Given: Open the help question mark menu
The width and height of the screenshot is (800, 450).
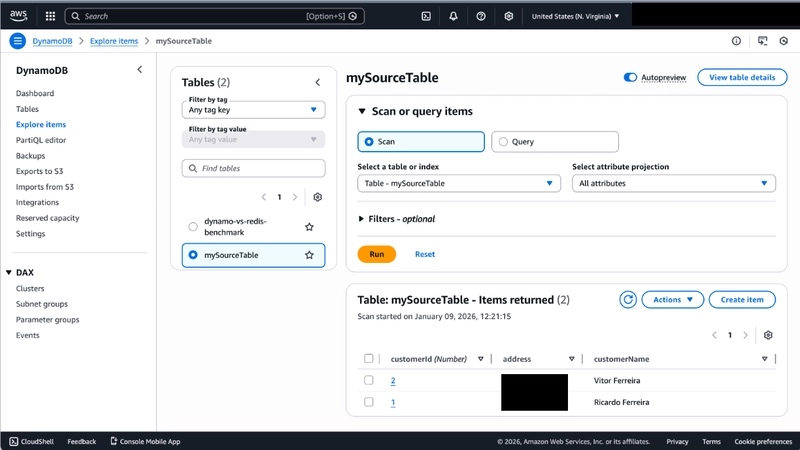Looking at the screenshot, I should point(481,16).
